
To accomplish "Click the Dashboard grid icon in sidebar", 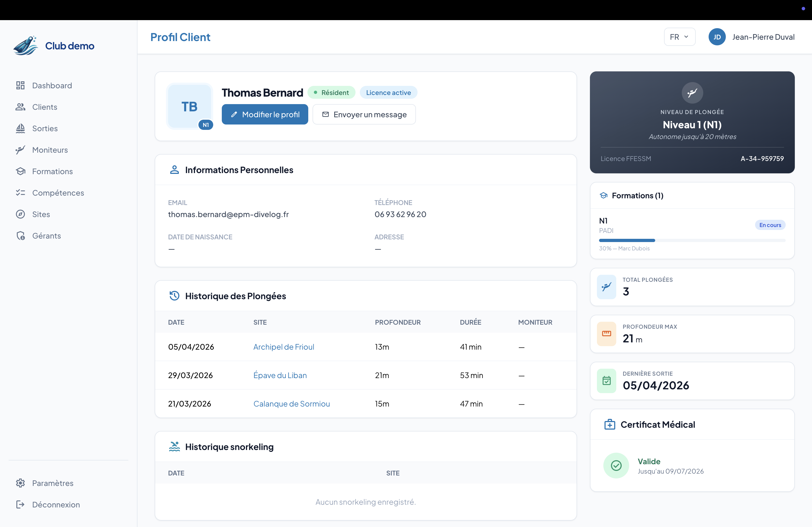I will [x=20, y=85].
